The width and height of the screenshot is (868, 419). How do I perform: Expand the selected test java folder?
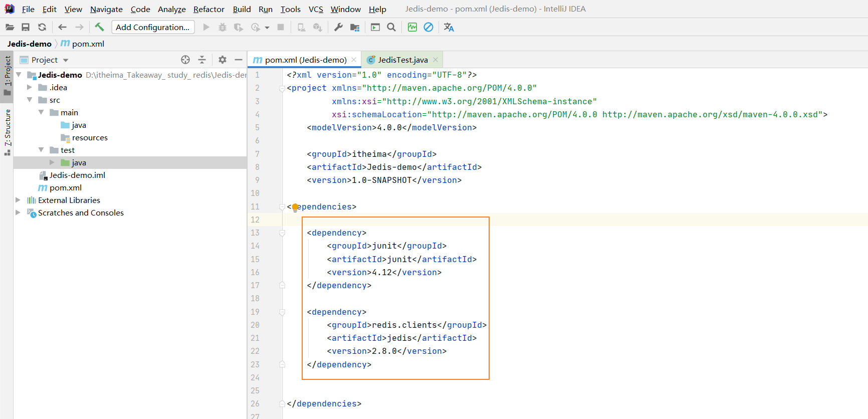click(x=52, y=162)
